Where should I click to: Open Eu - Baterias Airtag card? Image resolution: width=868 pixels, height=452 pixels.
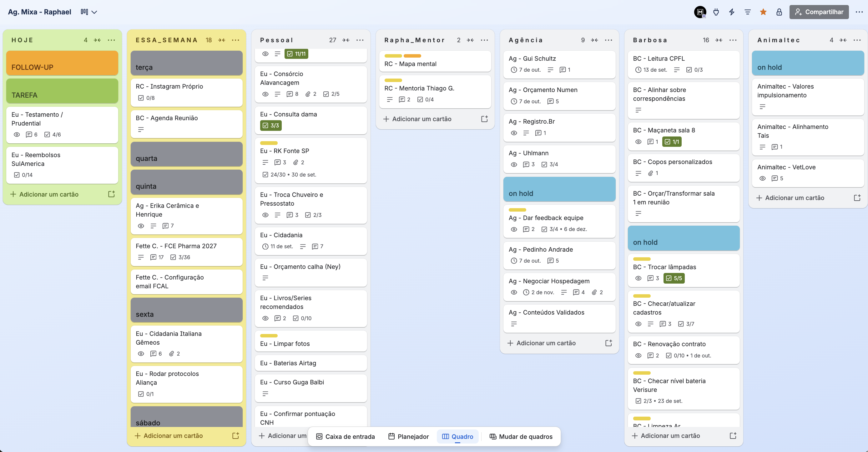click(311, 363)
